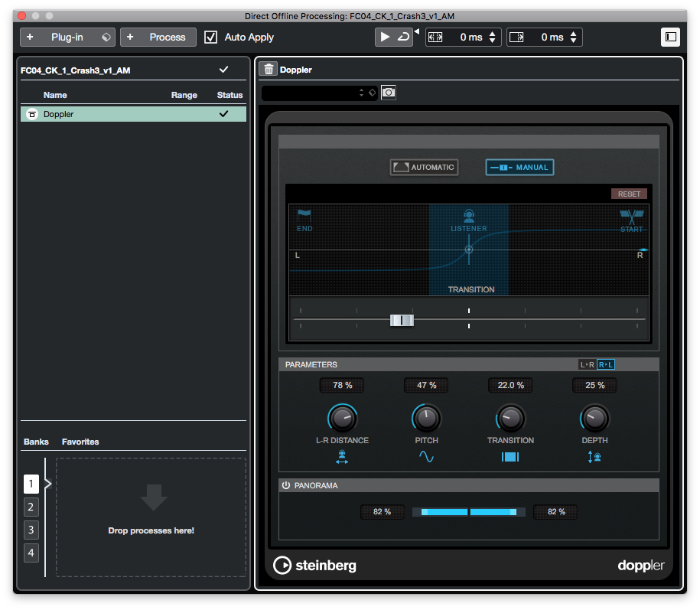Select the Doppler process row
This screenshot has width=700, height=610.
coord(133,114)
